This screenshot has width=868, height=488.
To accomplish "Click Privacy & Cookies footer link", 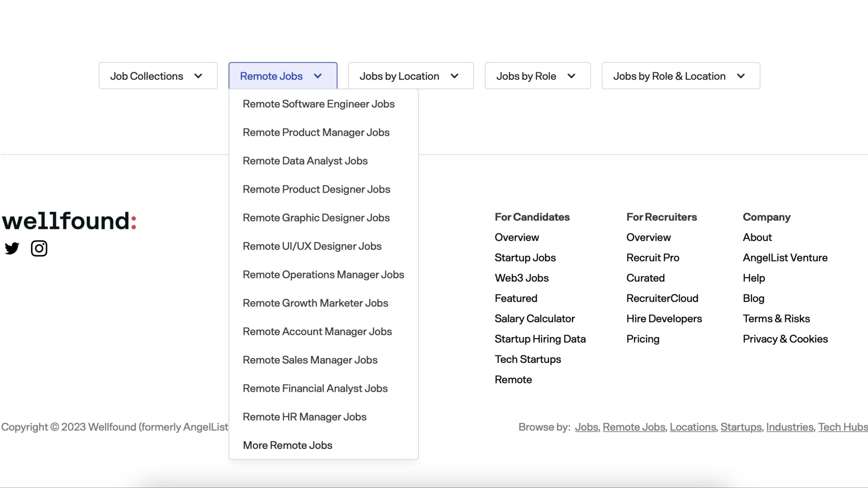I will coord(785,339).
